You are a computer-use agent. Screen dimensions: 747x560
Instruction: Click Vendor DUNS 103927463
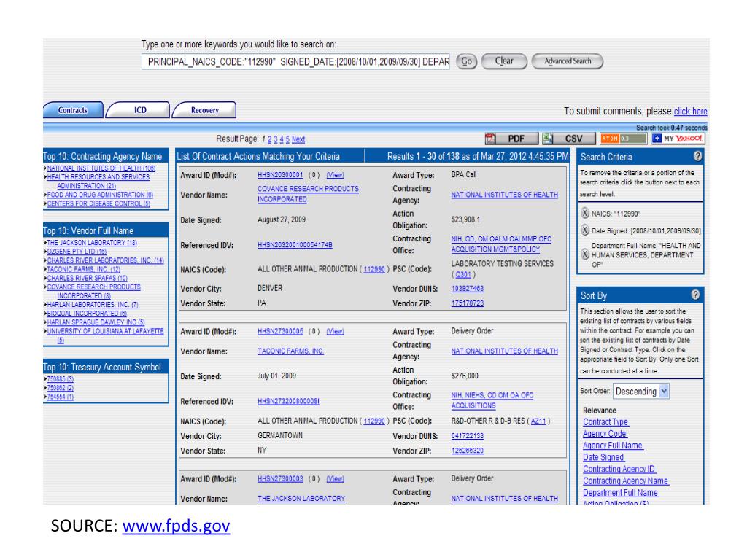pos(468,289)
